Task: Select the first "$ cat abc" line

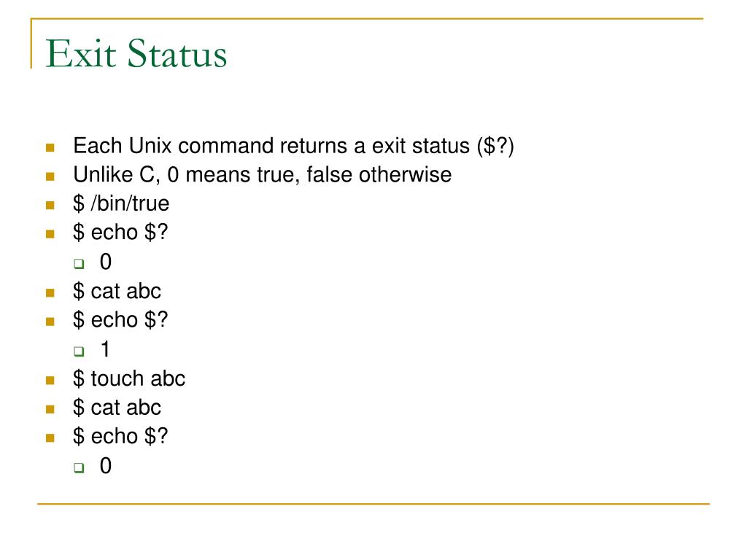Action: point(117,291)
